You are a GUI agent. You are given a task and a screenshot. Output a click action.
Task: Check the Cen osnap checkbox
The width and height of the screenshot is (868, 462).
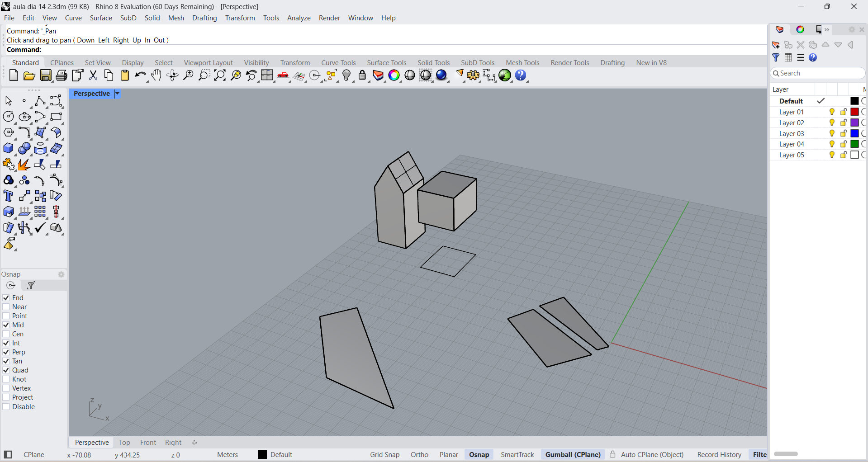tap(6, 334)
